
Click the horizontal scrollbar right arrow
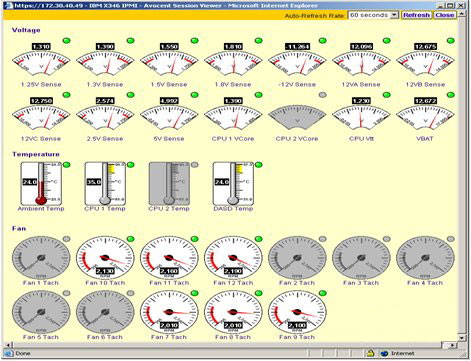(x=453, y=345)
